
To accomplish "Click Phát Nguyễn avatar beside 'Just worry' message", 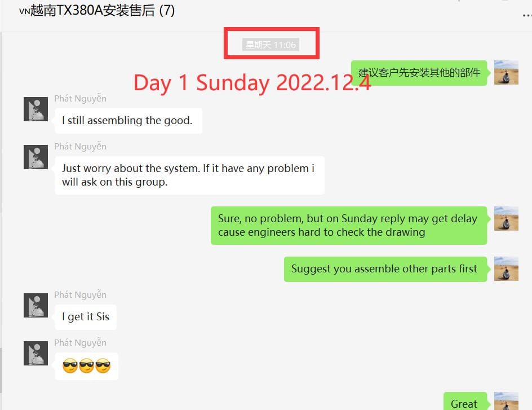I will [36, 157].
